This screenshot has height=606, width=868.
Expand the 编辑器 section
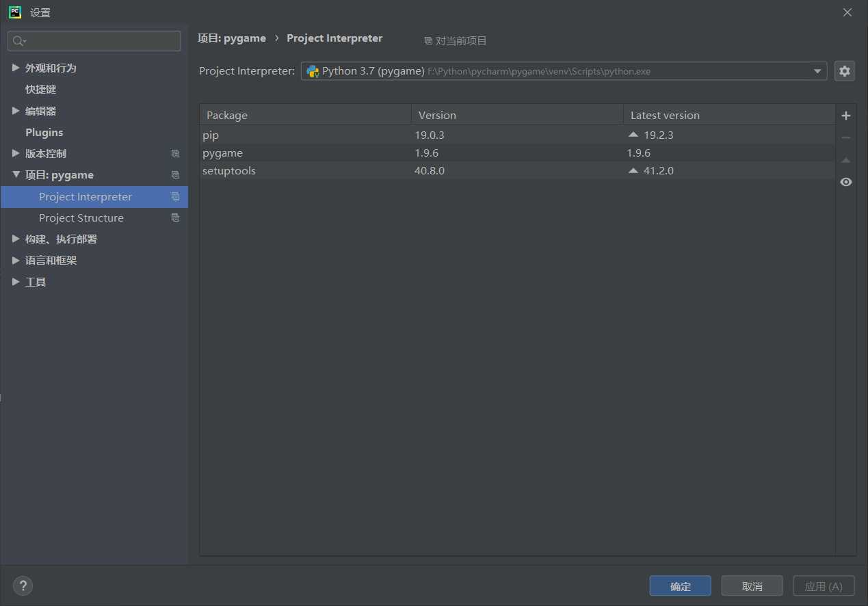tap(16, 111)
